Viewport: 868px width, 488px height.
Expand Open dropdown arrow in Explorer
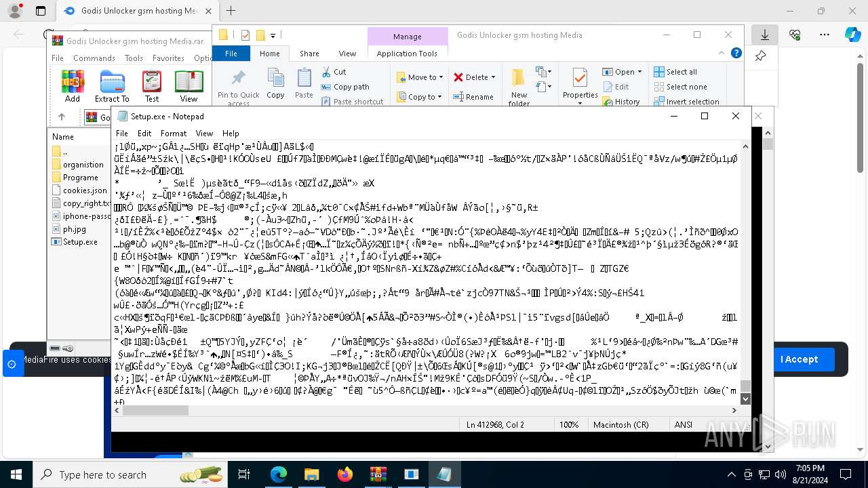pyautogui.click(x=639, y=72)
